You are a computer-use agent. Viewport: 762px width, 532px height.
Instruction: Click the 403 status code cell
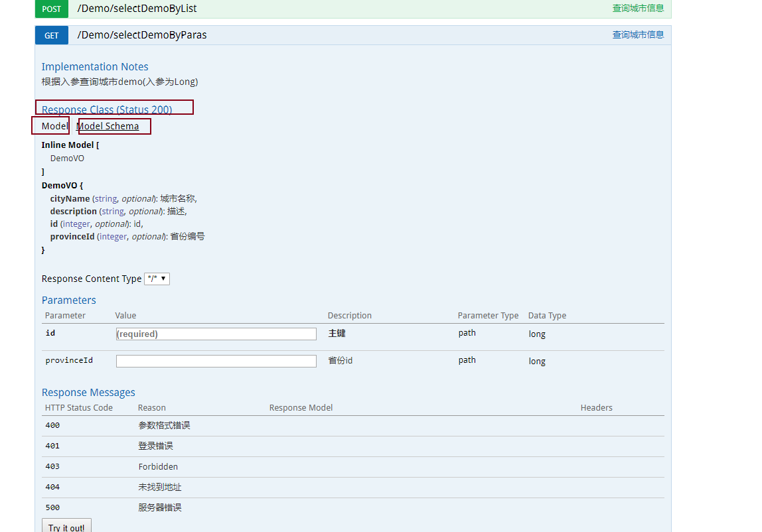52,466
